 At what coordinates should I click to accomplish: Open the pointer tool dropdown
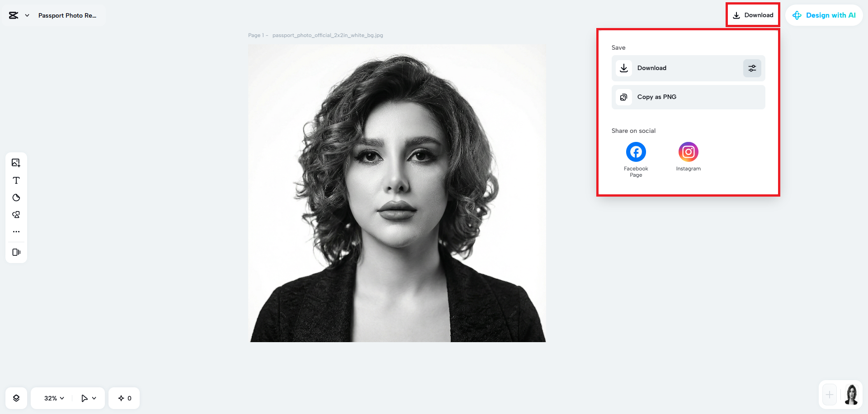(x=89, y=398)
